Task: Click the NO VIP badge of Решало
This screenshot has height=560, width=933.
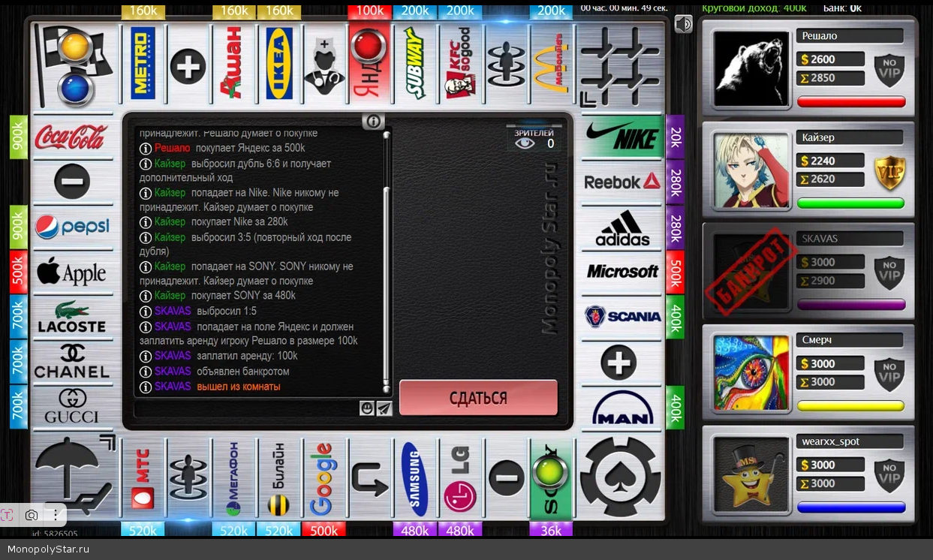Action: (889, 71)
